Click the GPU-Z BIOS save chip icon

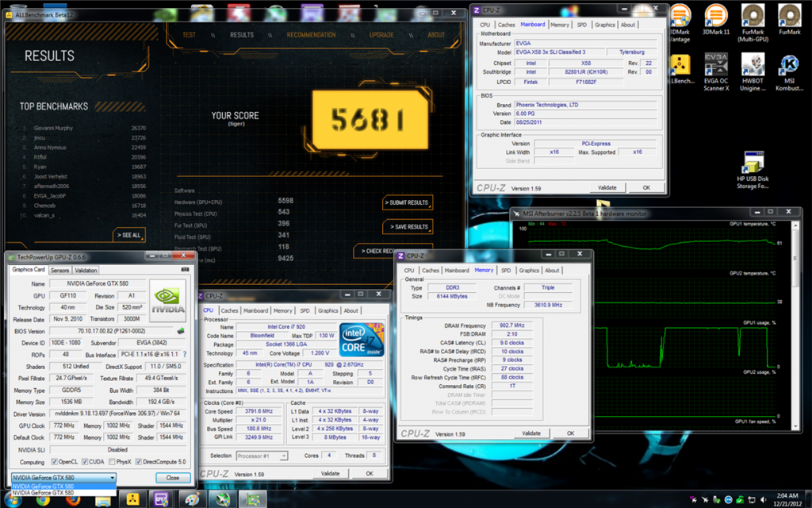tap(181, 331)
